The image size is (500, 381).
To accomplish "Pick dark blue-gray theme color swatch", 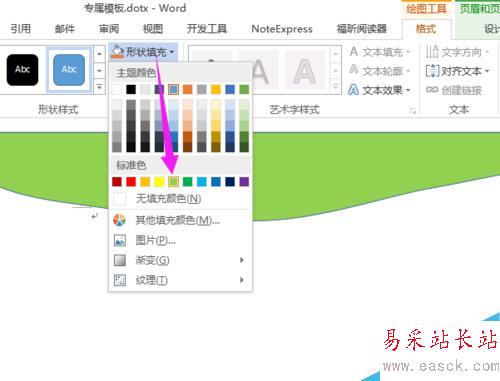I will pos(159,89).
